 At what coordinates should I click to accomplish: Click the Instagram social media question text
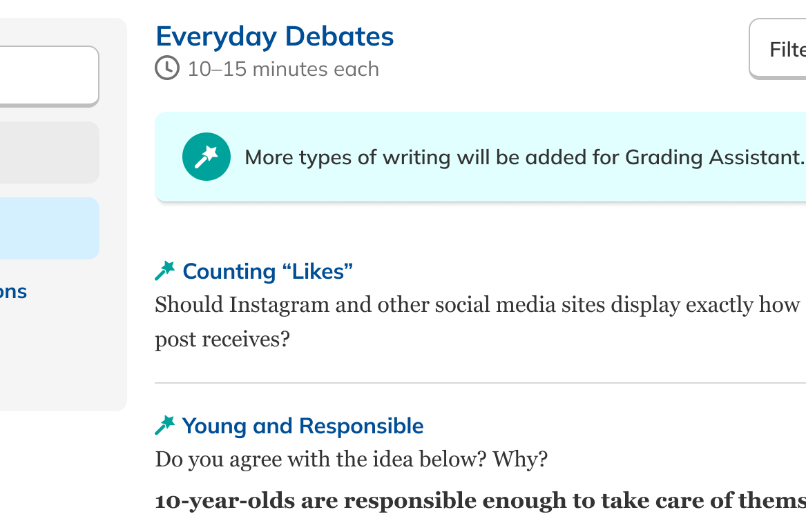tap(477, 304)
